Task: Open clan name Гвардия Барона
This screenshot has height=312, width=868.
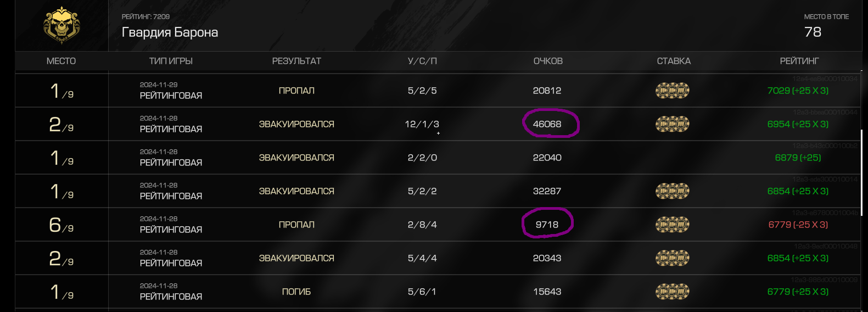Action: (x=170, y=32)
